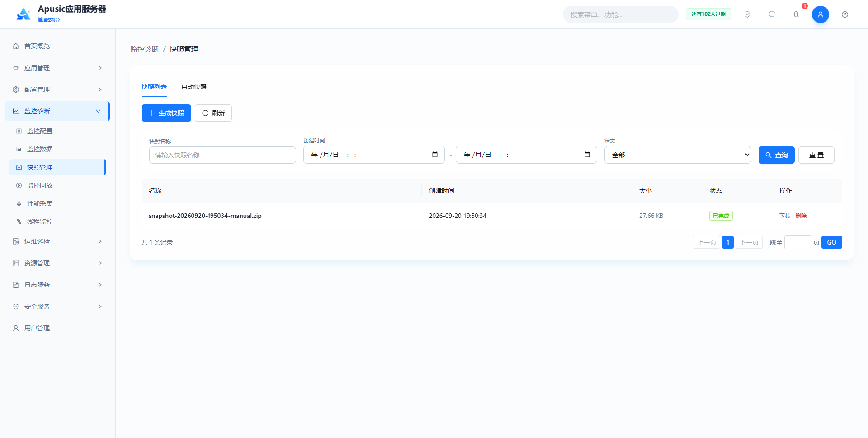
Task: Focus the 快照名称 input field
Action: pyautogui.click(x=222, y=155)
